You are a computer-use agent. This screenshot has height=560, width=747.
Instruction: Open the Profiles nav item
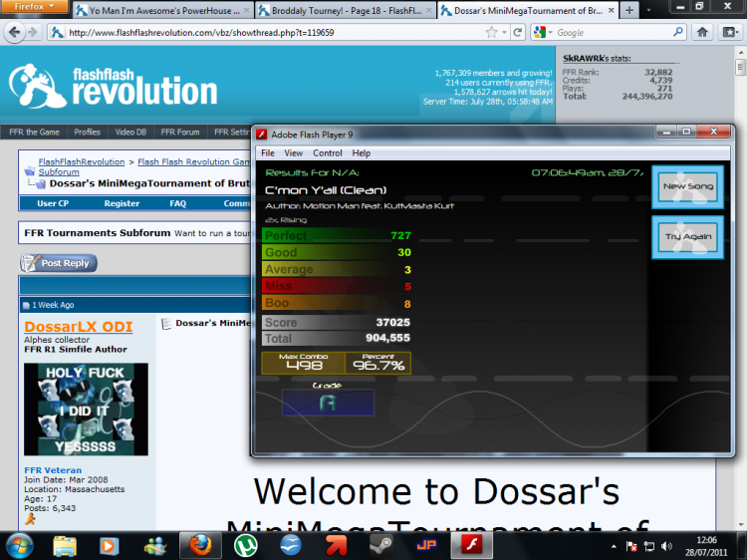pyautogui.click(x=88, y=132)
